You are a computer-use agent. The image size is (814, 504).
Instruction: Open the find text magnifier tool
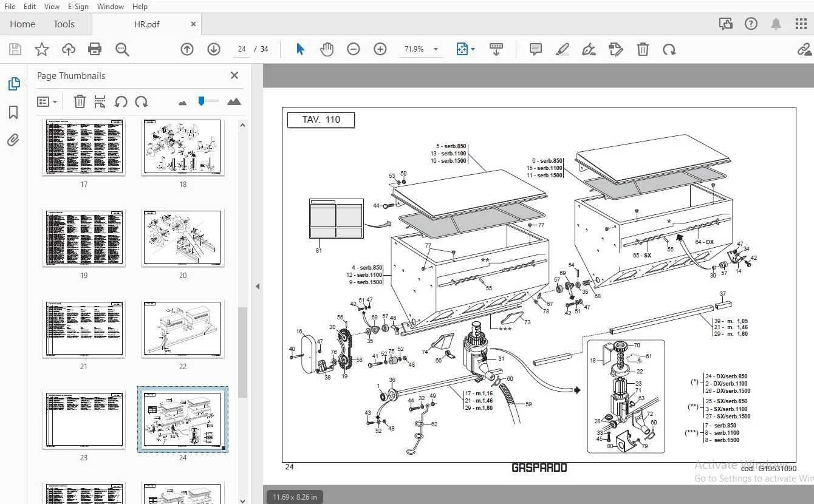(122, 49)
